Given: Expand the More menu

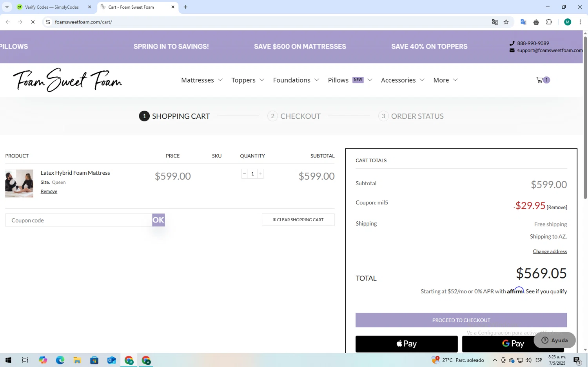Looking at the screenshot, I should click(x=445, y=80).
